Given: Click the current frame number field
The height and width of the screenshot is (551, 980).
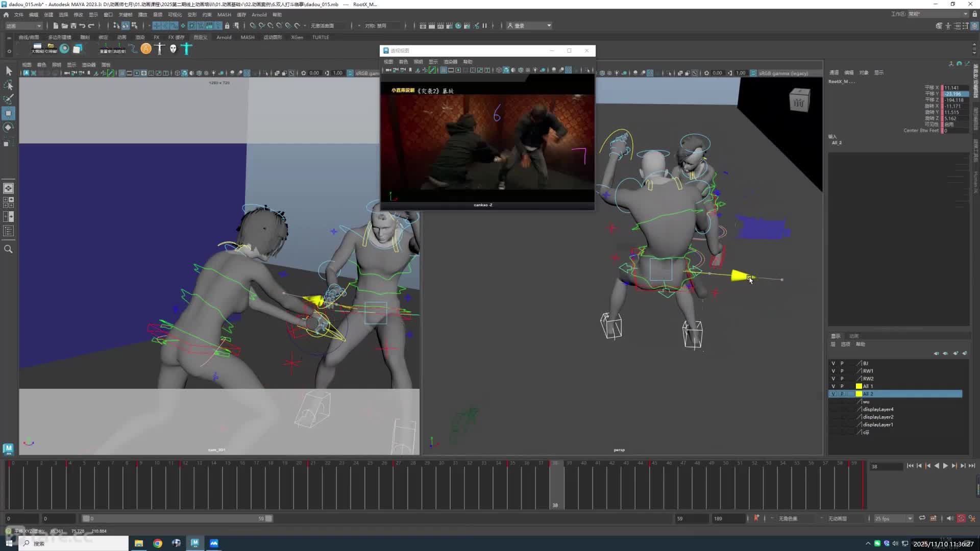Looking at the screenshot, I should pos(887,466).
